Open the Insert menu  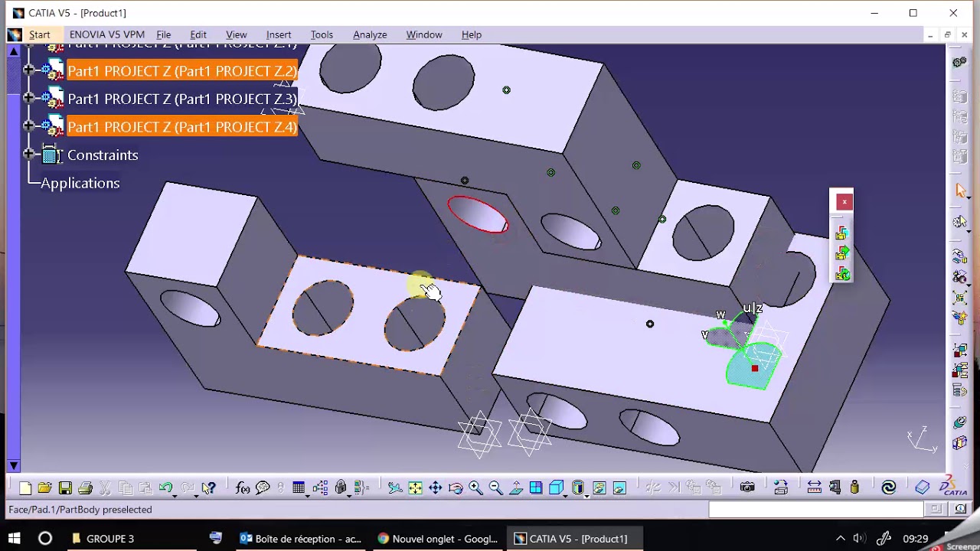pyautogui.click(x=279, y=34)
